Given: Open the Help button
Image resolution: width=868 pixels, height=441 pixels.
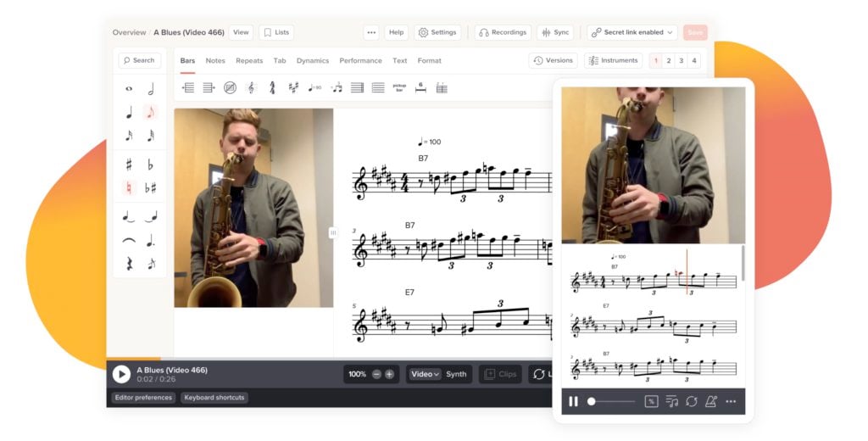Looking at the screenshot, I should (x=397, y=32).
